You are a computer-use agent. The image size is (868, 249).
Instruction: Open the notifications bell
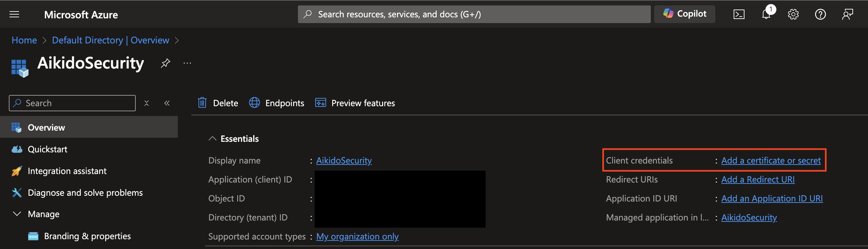click(x=766, y=14)
